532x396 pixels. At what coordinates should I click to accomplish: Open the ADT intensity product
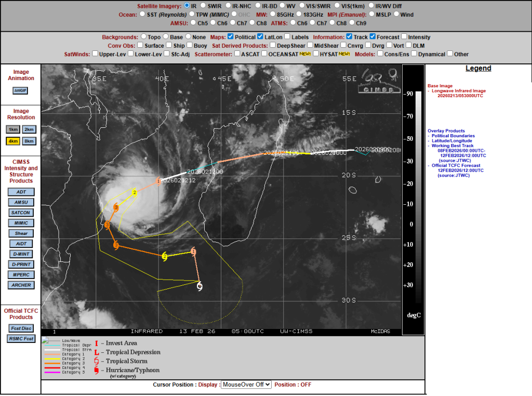tap(21, 192)
